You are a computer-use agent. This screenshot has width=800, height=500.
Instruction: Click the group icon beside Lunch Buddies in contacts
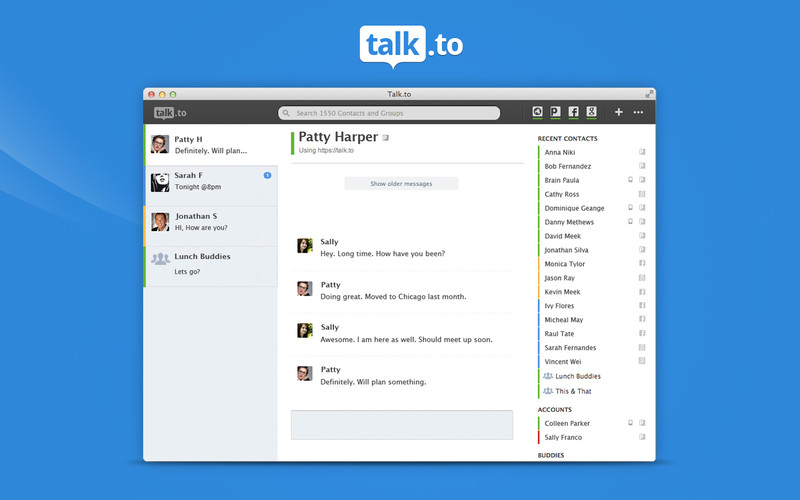pos(548,376)
